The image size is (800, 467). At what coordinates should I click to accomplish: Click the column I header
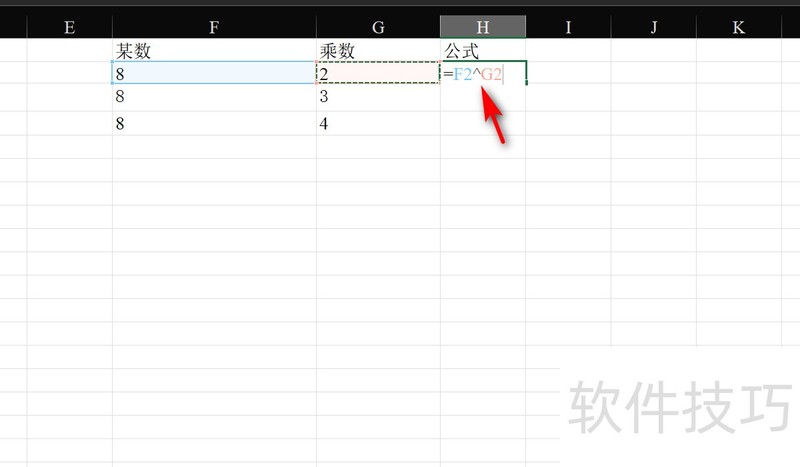(568, 27)
